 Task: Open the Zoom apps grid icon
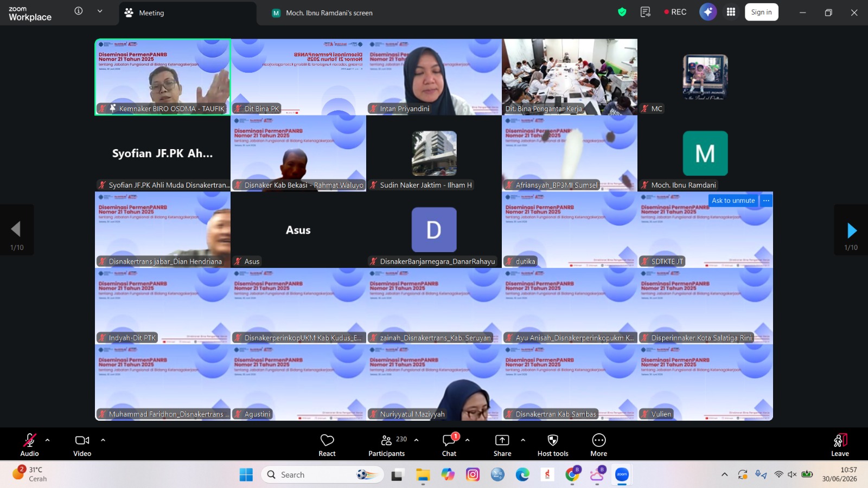click(x=731, y=12)
